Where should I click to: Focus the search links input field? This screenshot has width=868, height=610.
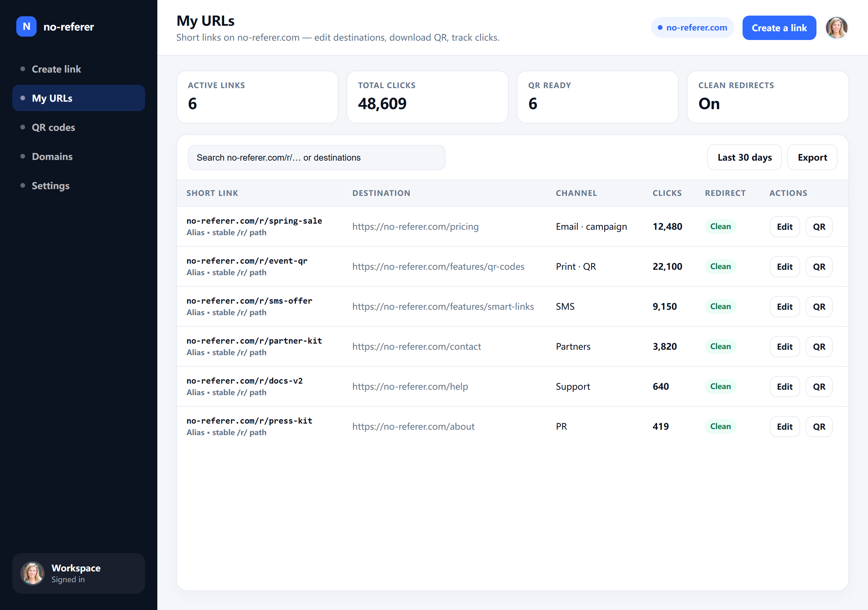click(316, 158)
